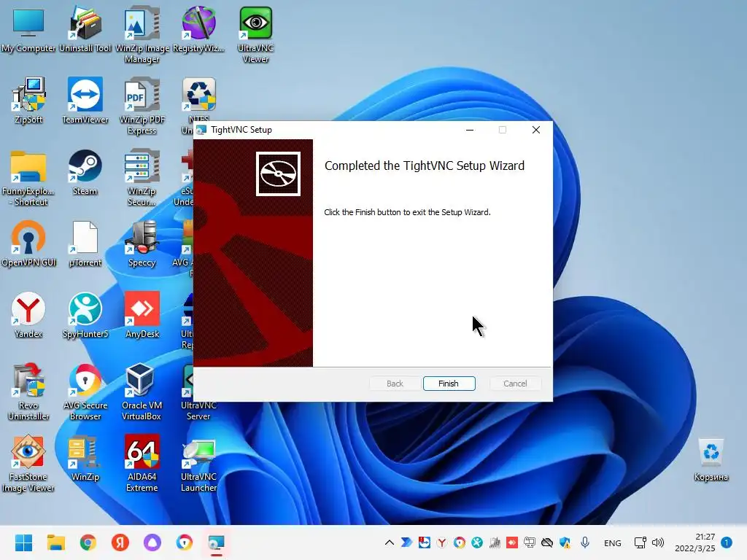Select the OpenVPN GUI desktop icon
The width and height of the screenshot is (747, 560).
pos(28,244)
